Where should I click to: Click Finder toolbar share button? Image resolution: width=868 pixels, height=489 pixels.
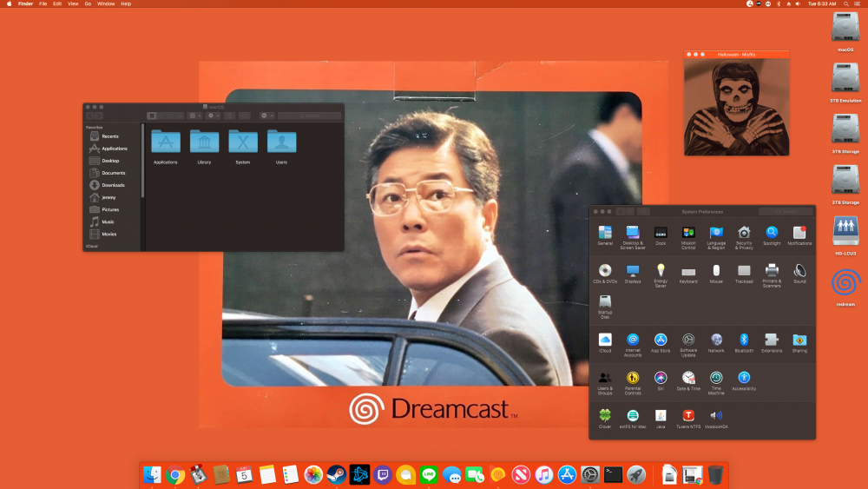click(230, 116)
